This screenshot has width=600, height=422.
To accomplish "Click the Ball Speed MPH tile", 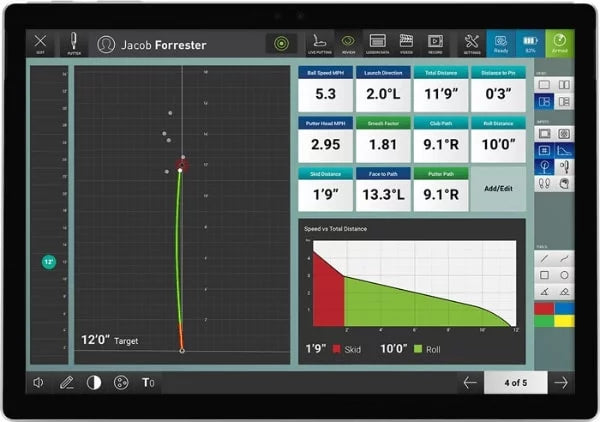I will pos(325,89).
